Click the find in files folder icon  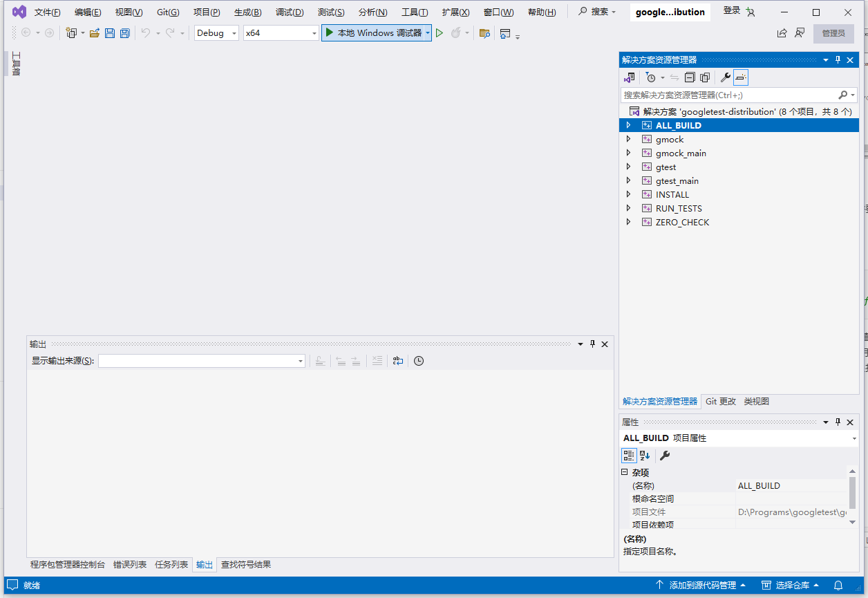pyautogui.click(x=484, y=33)
